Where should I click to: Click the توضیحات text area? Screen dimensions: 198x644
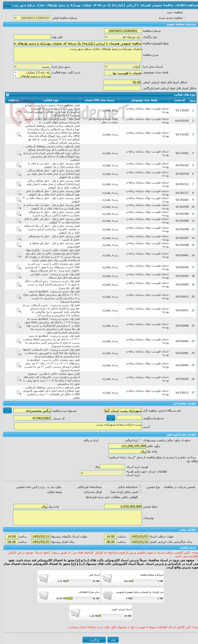[x=77, y=518]
